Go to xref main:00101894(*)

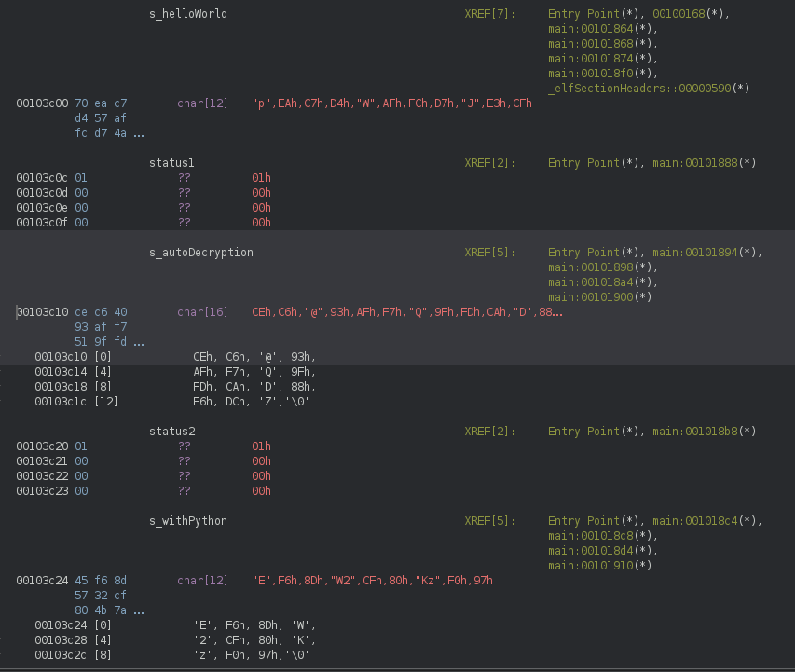click(x=705, y=252)
